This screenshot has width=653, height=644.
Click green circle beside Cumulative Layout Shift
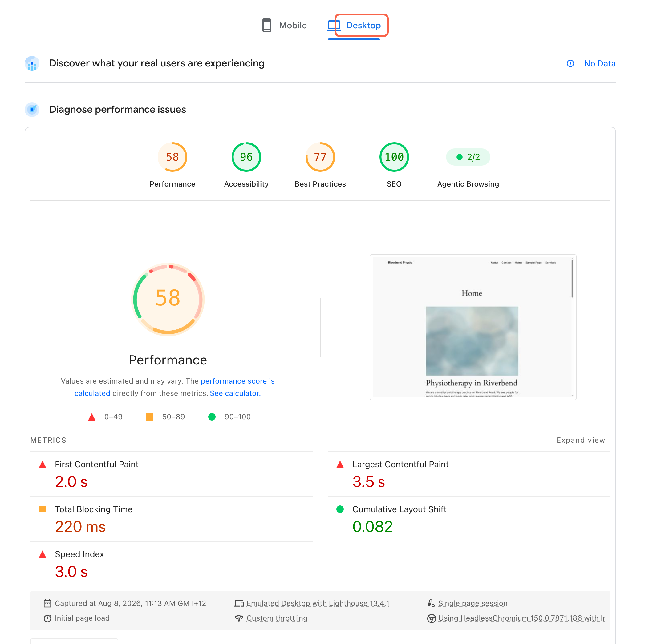coord(340,509)
